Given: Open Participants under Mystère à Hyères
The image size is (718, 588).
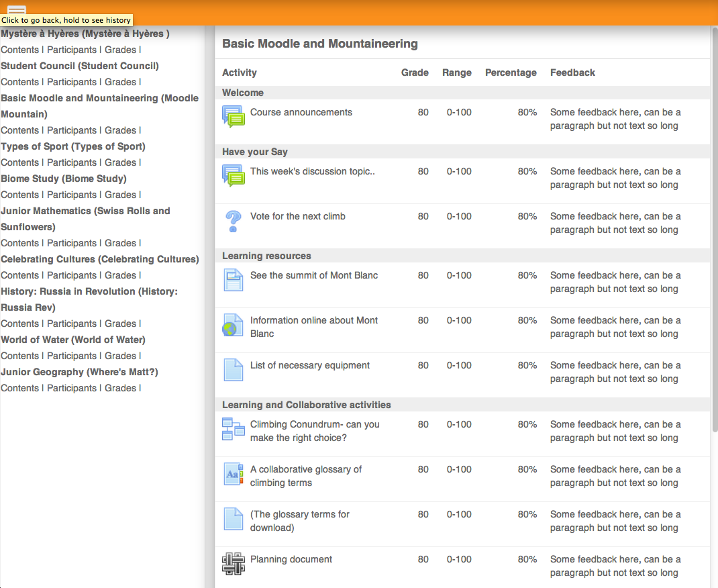Looking at the screenshot, I should coord(72,50).
